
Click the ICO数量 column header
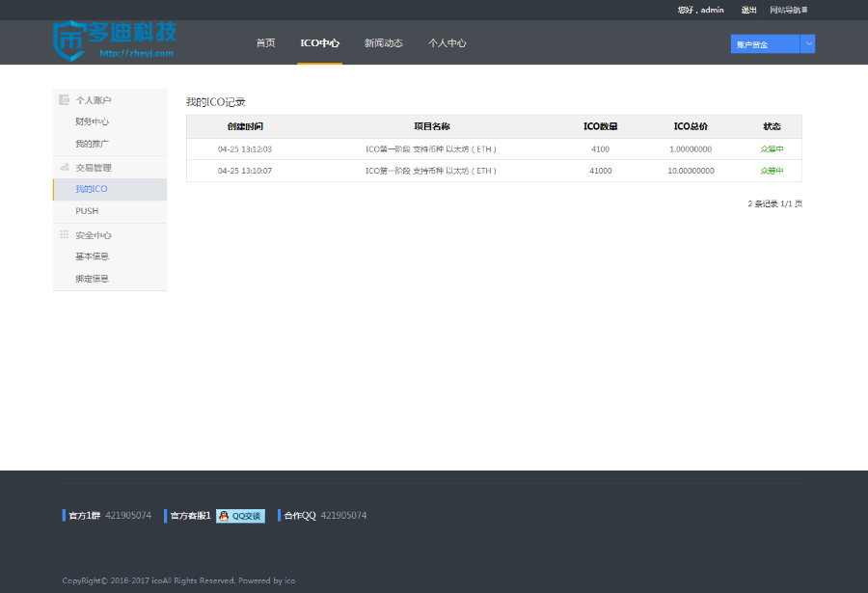601,126
